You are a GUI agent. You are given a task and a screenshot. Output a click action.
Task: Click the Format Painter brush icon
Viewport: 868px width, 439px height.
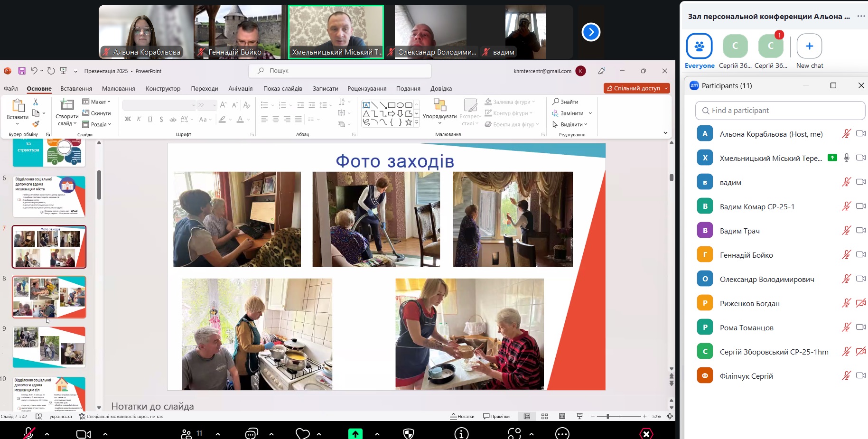point(36,124)
